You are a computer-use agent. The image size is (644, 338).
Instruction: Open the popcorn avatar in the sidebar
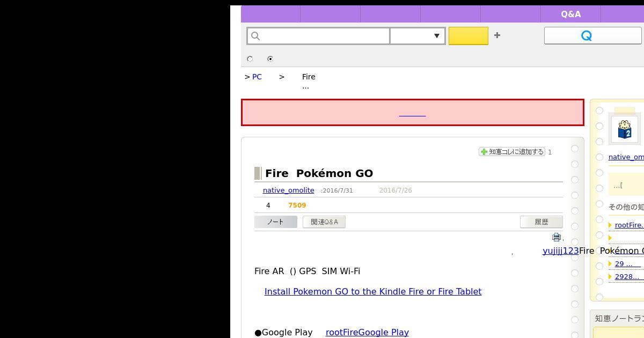[625, 129]
